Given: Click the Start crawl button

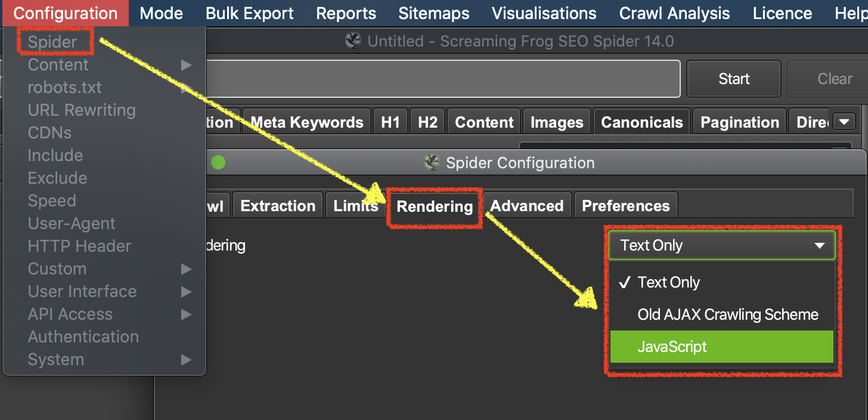Looking at the screenshot, I should (x=734, y=79).
